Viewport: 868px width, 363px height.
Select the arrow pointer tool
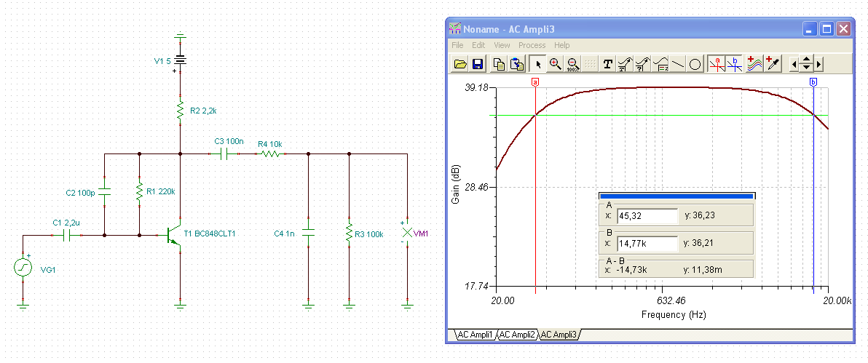click(537, 65)
